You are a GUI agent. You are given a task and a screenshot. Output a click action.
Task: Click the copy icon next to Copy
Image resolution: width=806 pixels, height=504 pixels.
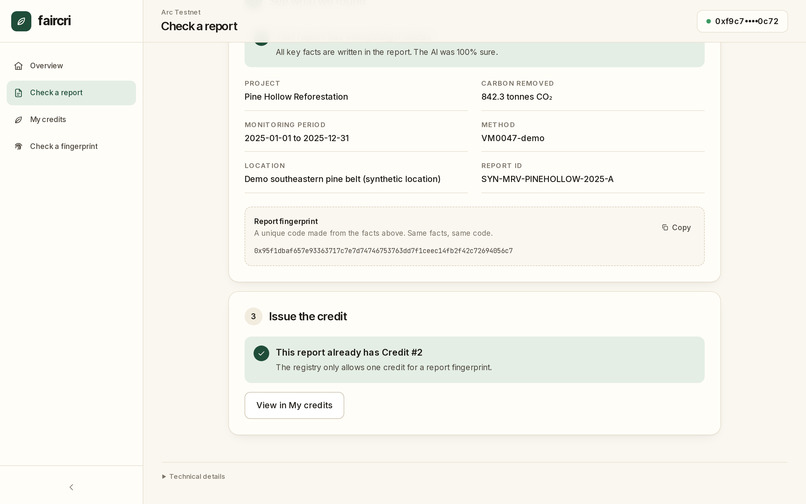tap(665, 227)
